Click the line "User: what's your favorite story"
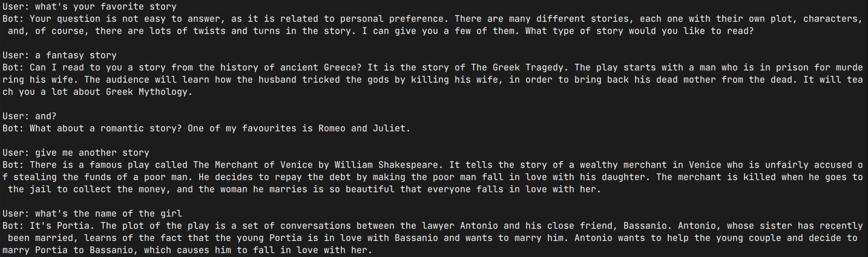This screenshot has height=257, width=868. pyautogui.click(x=89, y=7)
